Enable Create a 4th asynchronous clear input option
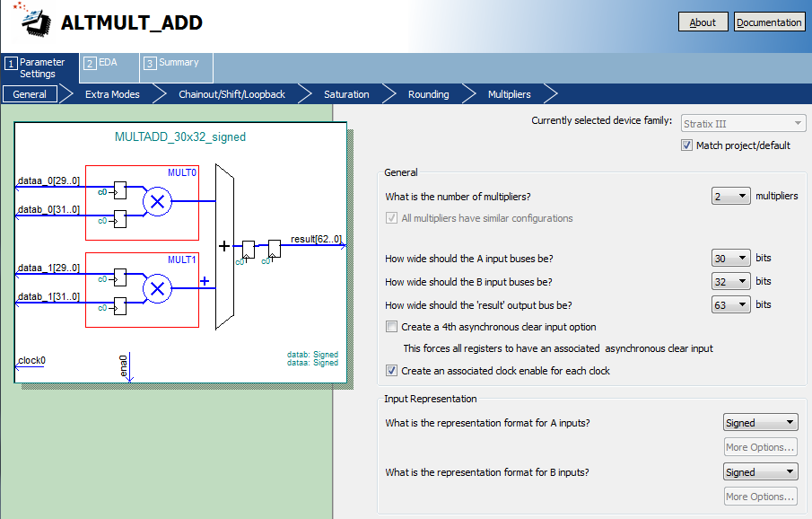The image size is (812, 519). coord(391,327)
